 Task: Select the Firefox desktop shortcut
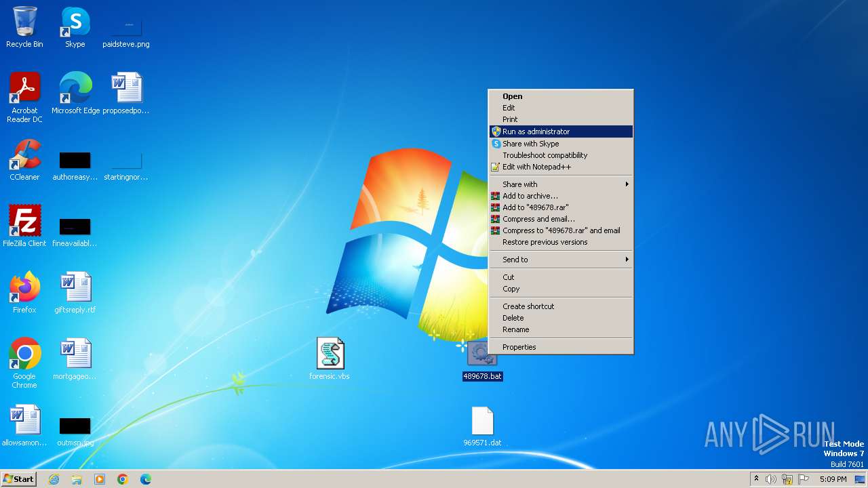[x=24, y=292]
